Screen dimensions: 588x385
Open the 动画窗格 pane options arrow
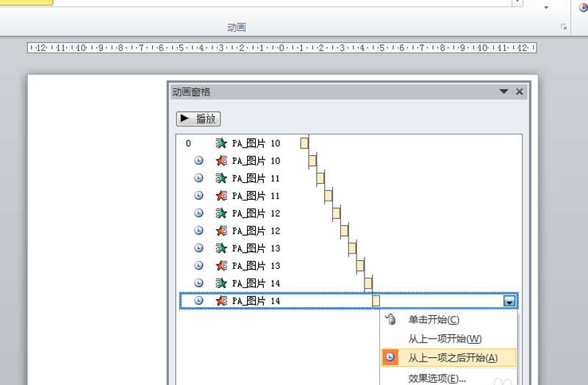(503, 91)
